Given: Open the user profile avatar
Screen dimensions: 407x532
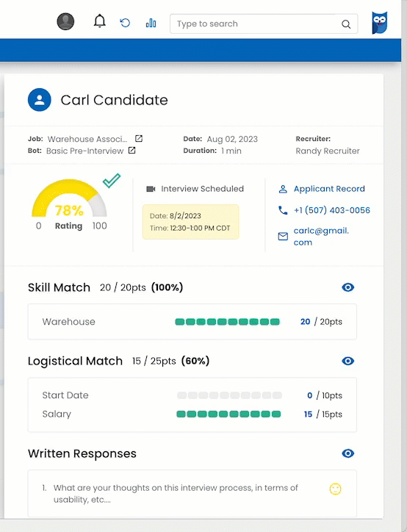Looking at the screenshot, I should [x=65, y=22].
